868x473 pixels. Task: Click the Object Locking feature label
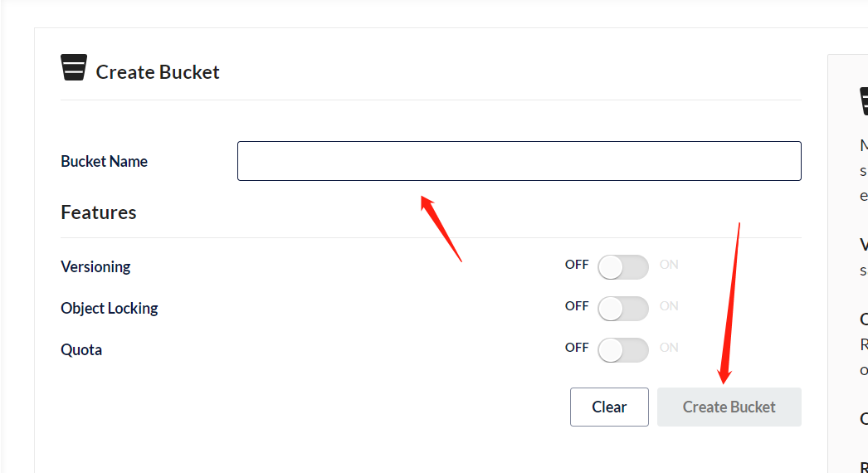109,309
